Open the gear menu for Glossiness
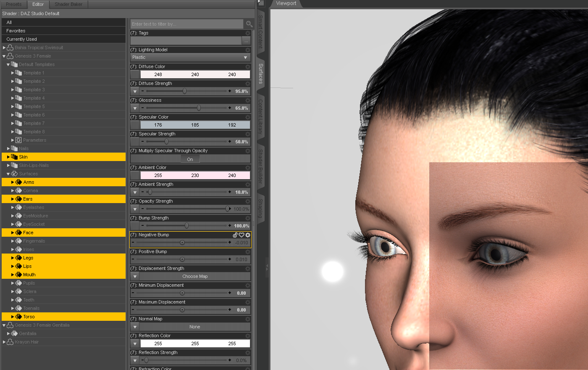Viewport: 588px width, 370px height. click(248, 100)
